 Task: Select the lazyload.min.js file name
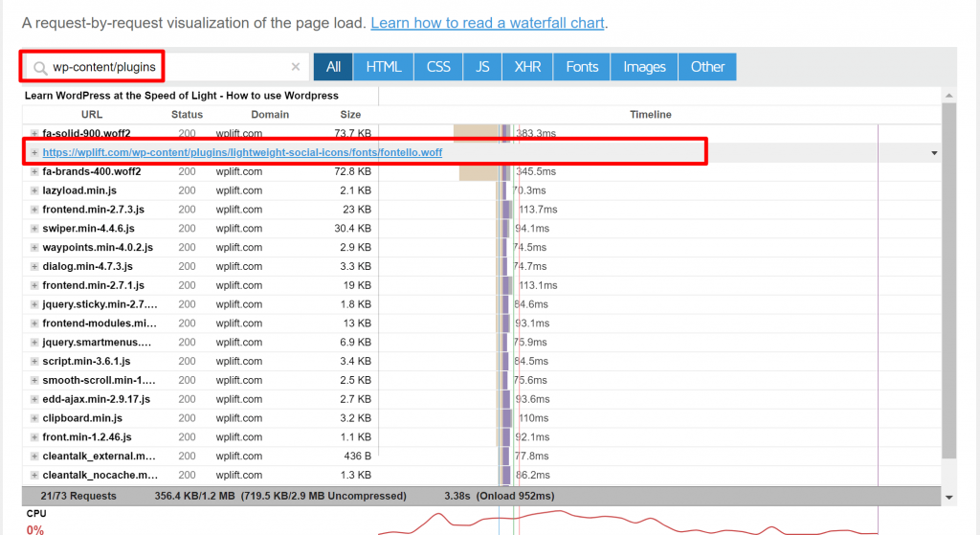point(79,190)
